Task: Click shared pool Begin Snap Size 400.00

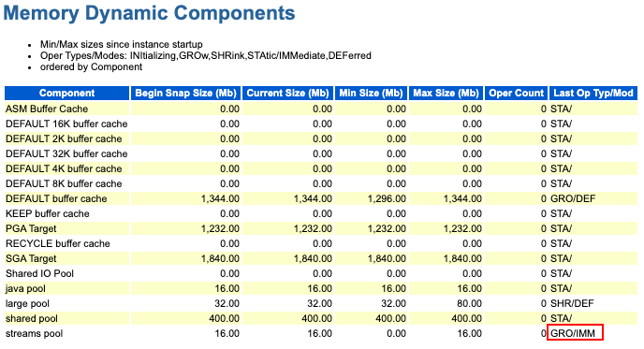Action: 224,319
